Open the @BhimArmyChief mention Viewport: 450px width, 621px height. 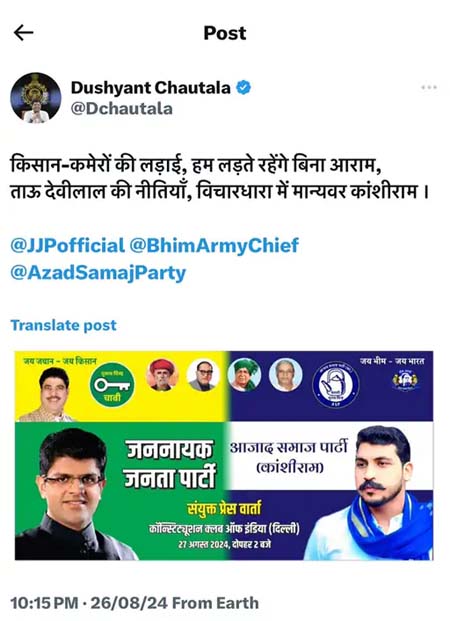click(x=214, y=246)
